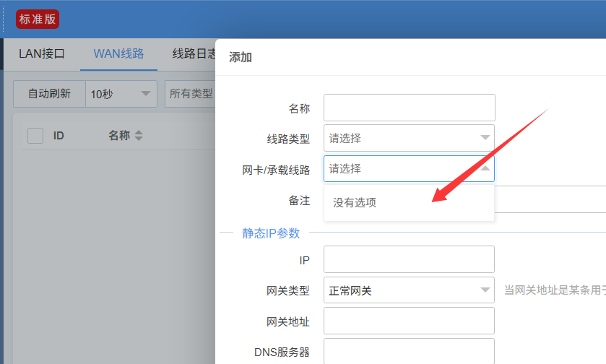This screenshot has width=606, height=364.
Task: Open the 网关类型 dropdown showing 正常网关
Action: (x=409, y=290)
